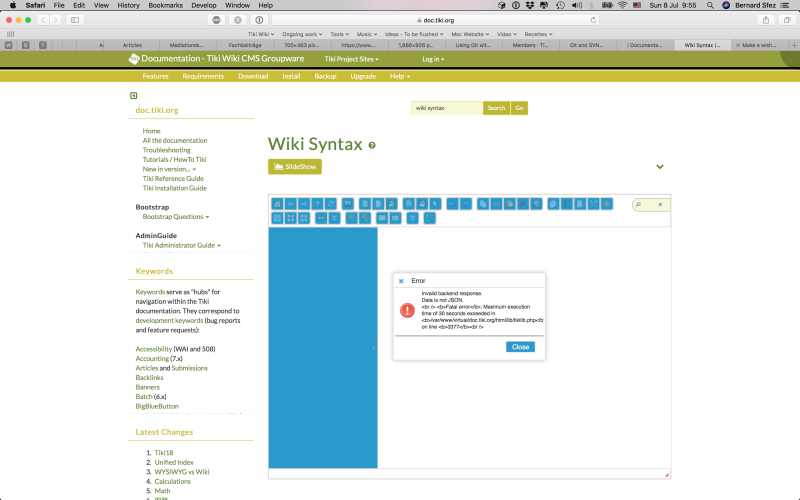Screen dimensions: 800x500
Task: Dismiss error dialog using its top-left x icon
Action: tap(401, 281)
